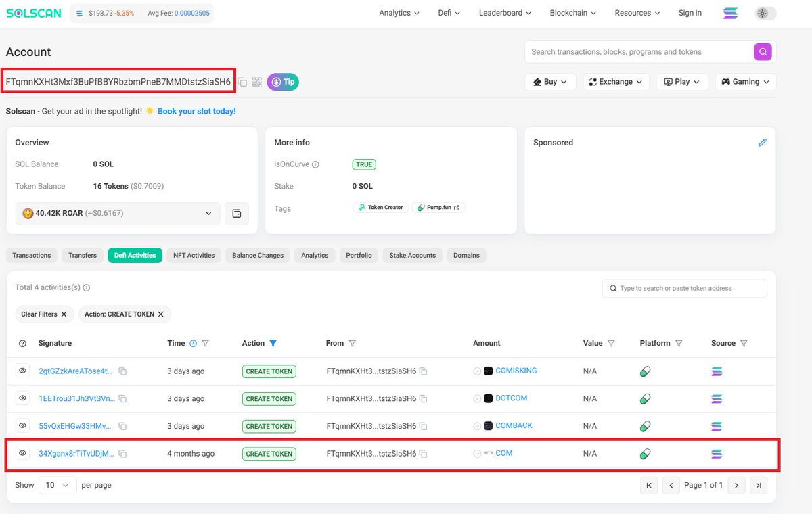
Task: Click info icon next to Total 4 activities
Action: point(87,288)
